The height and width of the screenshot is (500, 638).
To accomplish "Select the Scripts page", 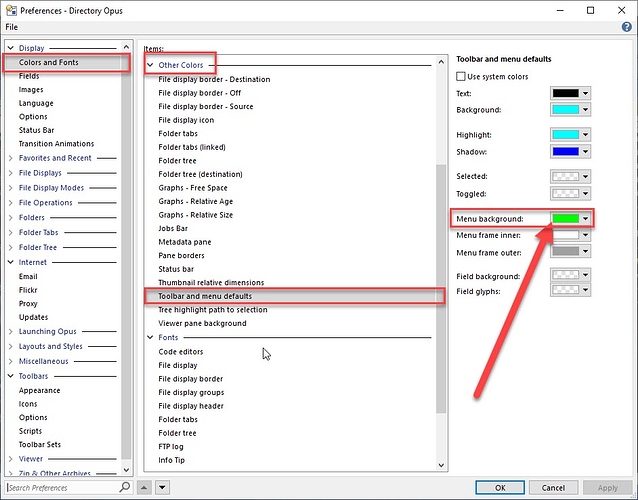I will pos(30,431).
